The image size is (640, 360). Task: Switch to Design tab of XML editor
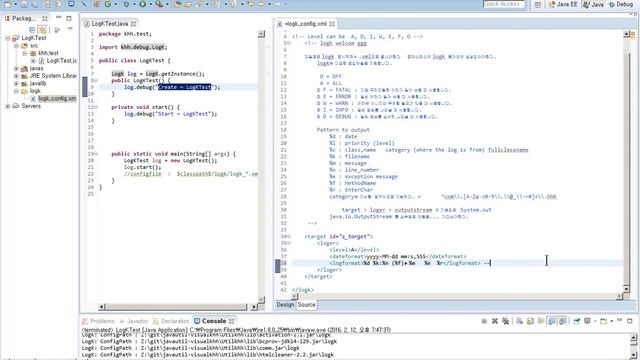[285, 304]
